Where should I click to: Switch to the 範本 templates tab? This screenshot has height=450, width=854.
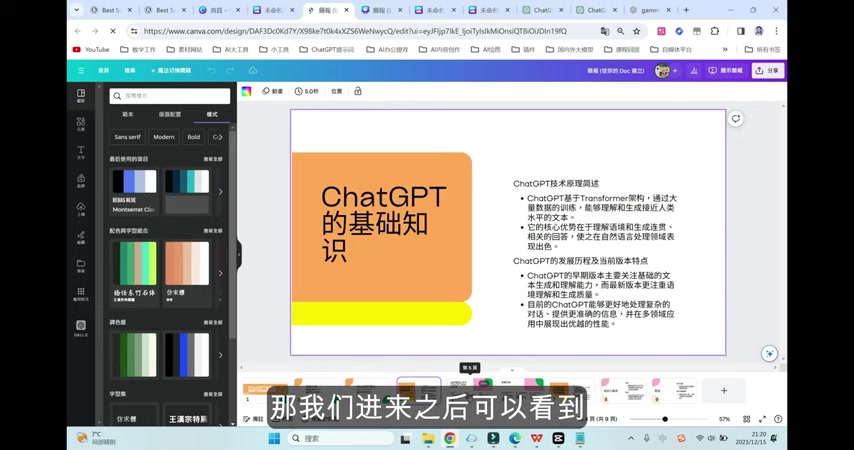point(127,114)
